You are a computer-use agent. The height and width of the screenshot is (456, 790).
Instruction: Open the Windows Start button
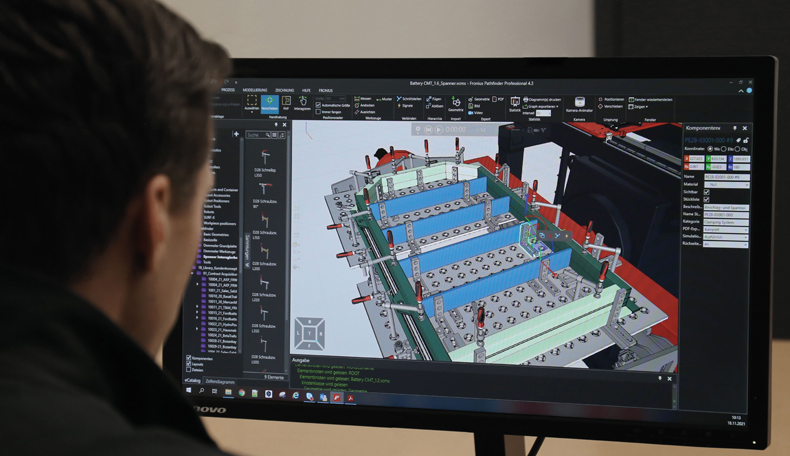pyautogui.click(x=188, y=390)
